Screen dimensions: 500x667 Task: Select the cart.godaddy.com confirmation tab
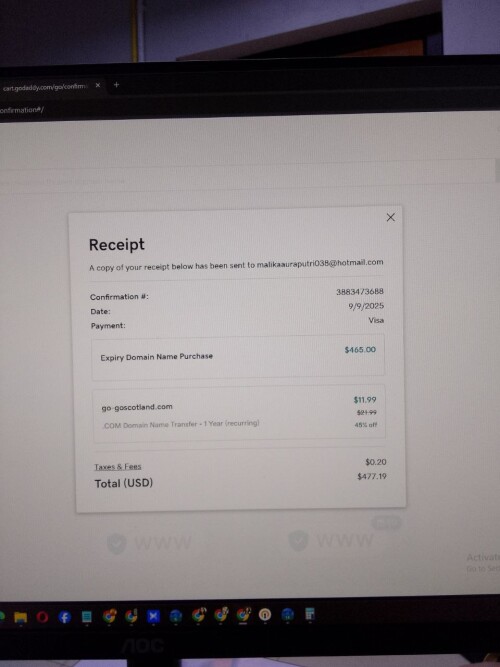pos(45,88)
